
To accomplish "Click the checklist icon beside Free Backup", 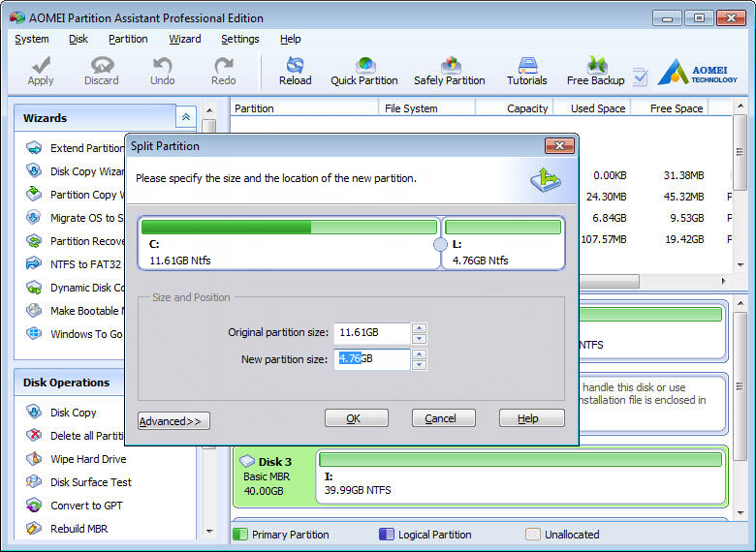I will pos(640,77).
